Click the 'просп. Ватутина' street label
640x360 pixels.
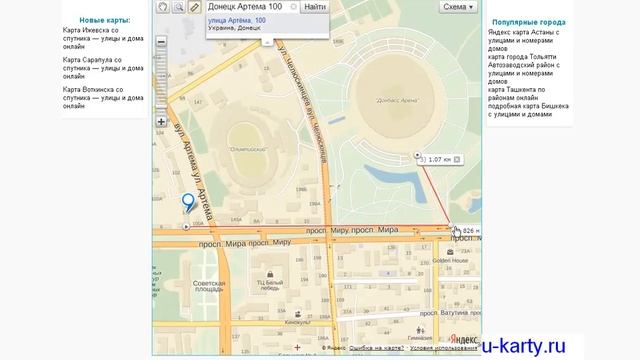coord(444,313)
